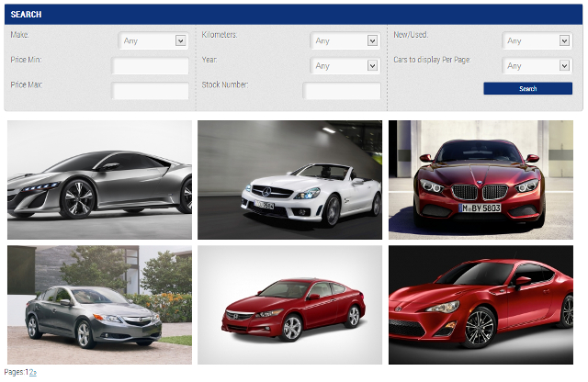Screen dimensions: 588x382
Task: Open the gray Acura sedan photo
Action: coord(99,305)
